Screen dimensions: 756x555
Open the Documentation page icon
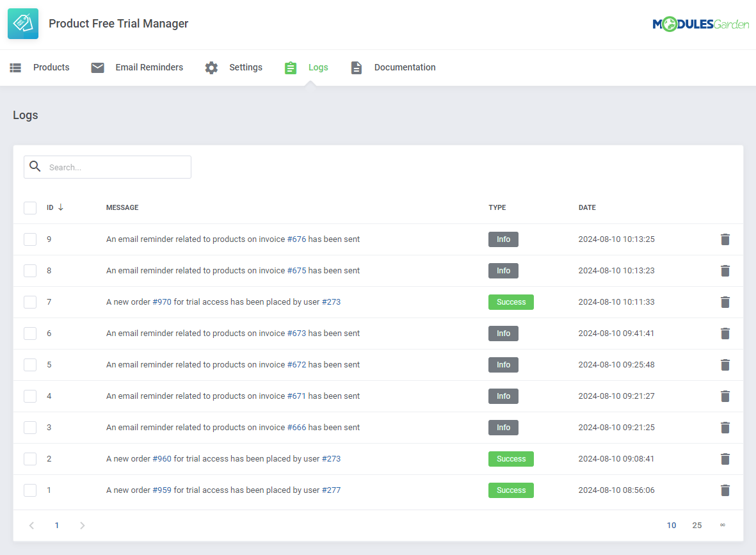tap(357, 67)
